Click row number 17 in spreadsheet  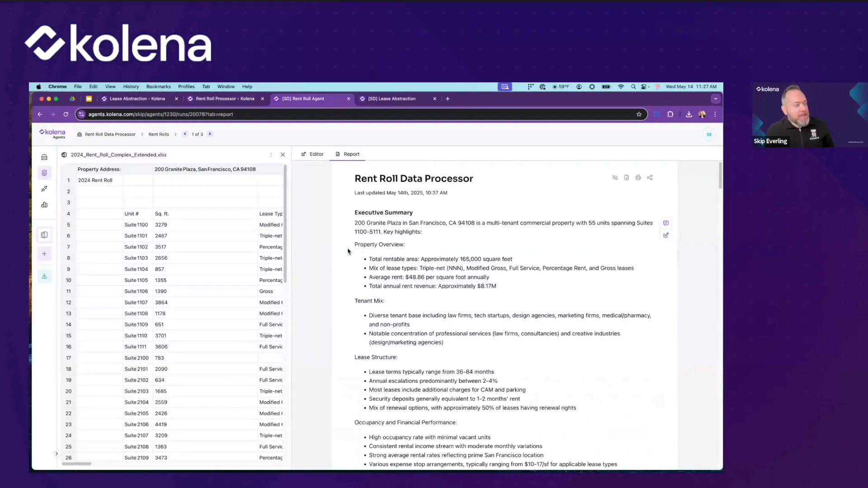tap(69, 358)
